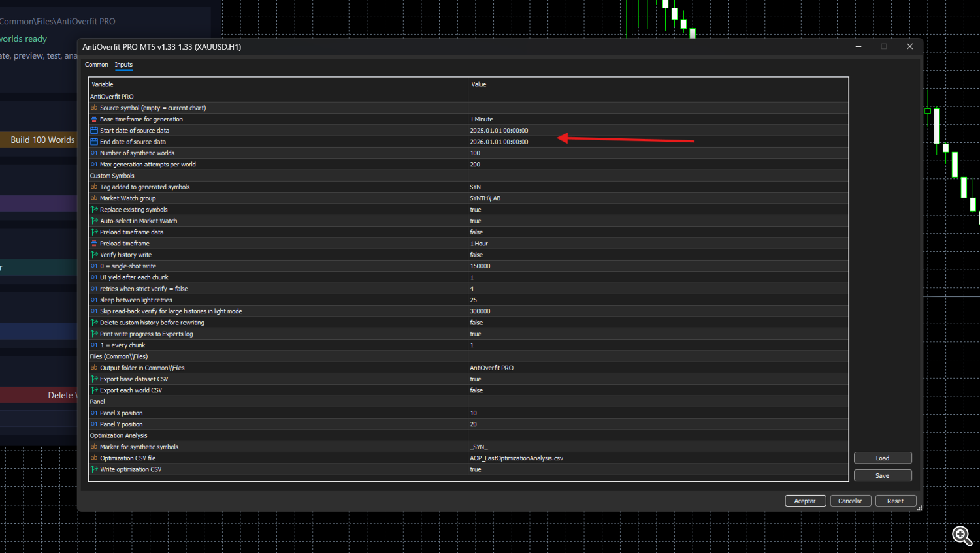Toggle the true value of Replace existing symbols
The height and width of the screenshot is (553, 980).
click(x=476, y=210)
